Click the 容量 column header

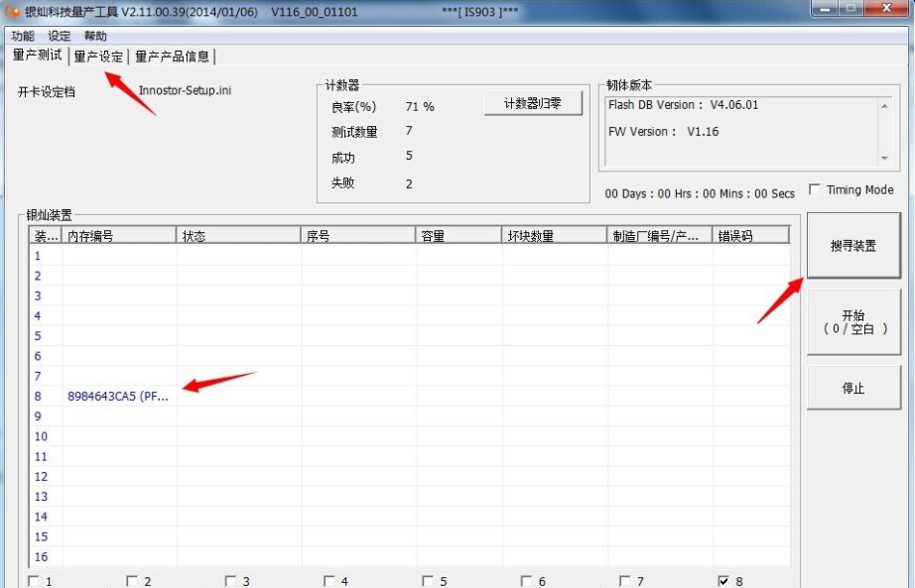click(458, 236)
